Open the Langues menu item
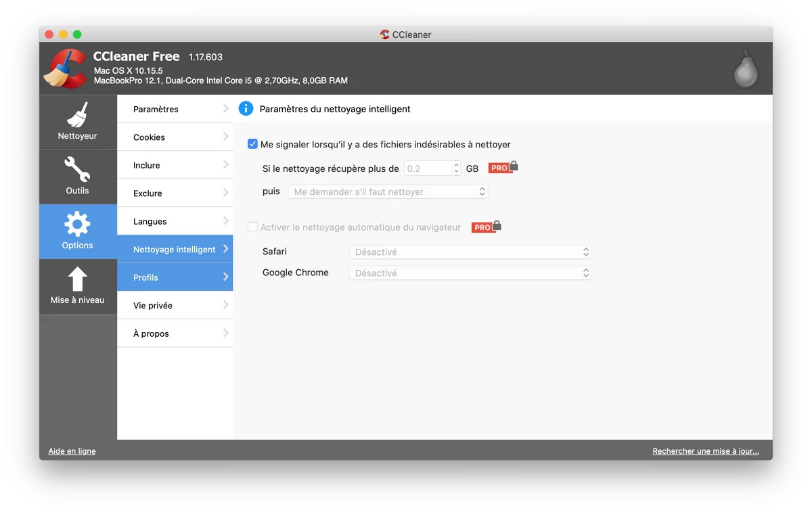Screen dimensions: 812x512 point(175,221)
